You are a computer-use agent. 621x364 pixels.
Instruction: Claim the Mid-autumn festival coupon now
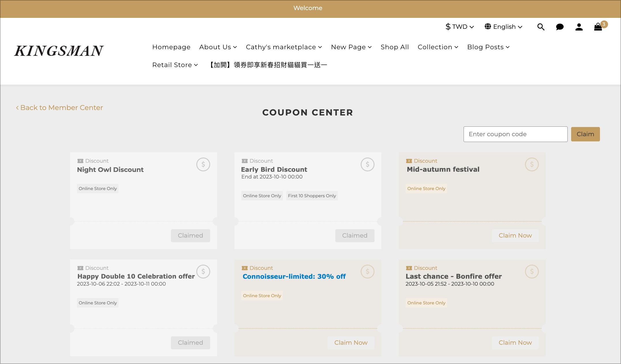coord(515,236)
